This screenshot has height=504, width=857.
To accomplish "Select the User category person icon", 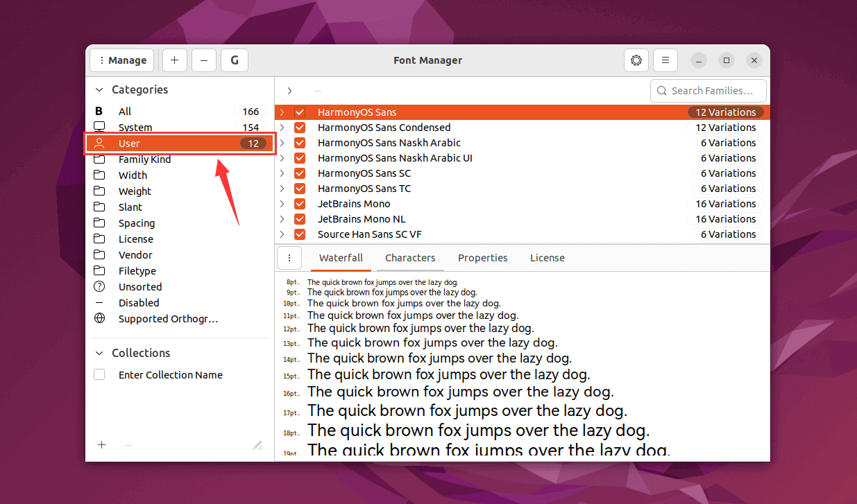I will (99, 144).
